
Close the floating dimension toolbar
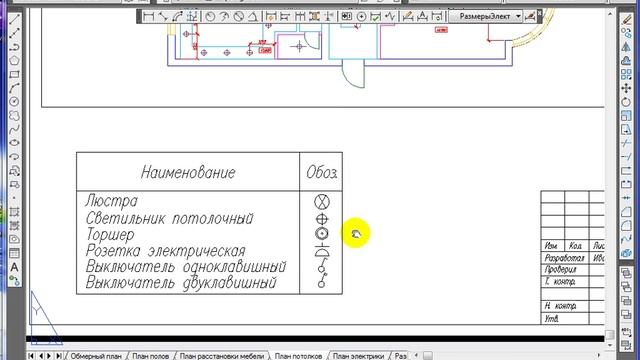[x=540, y=13]
